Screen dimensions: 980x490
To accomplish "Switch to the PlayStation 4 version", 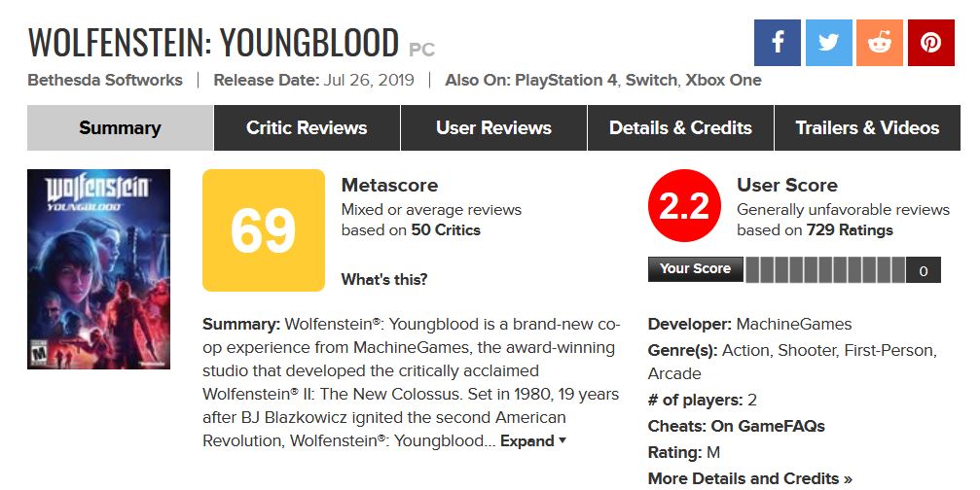I will pyautogui.click(x=565, y=80).
